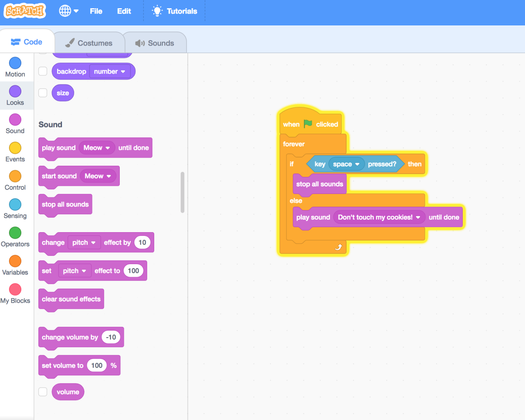Click the play sound until done script block

pos(378,217)
